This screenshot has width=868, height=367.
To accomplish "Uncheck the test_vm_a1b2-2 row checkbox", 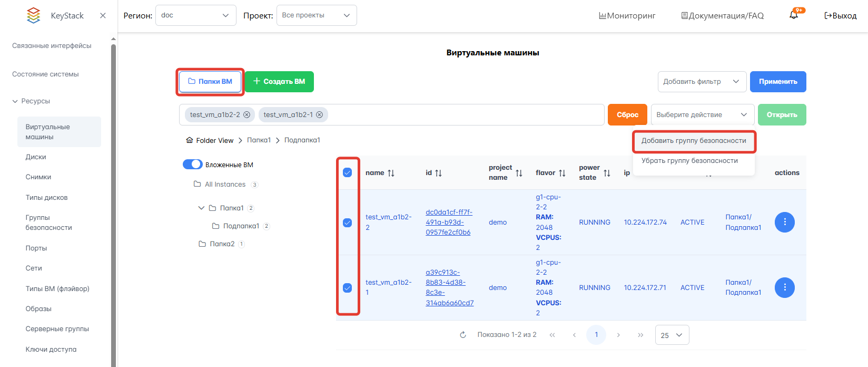I will (348, 223).
